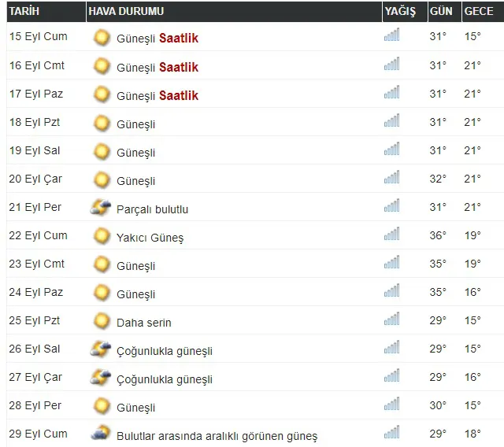
Task: Select the 'Yakıcı Güneş' forecast text
Action: [x=150, y=238]
